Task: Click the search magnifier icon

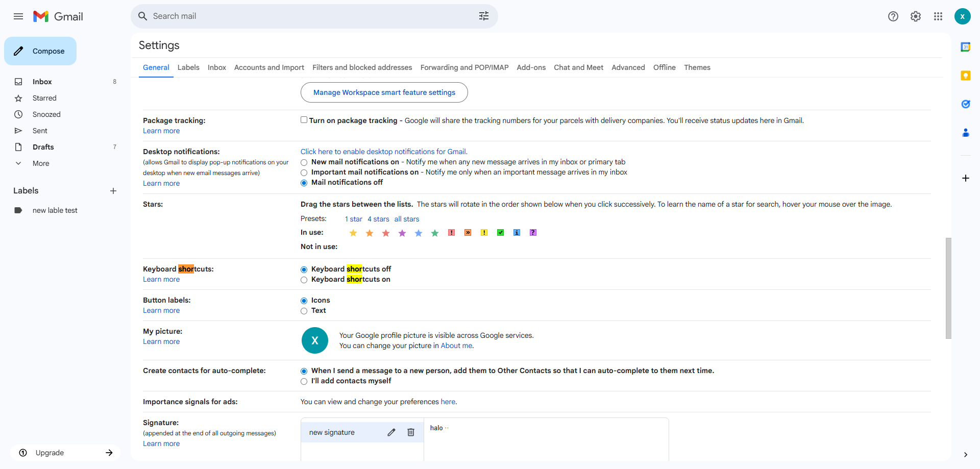Action: pyautogui.click(x=143, y=16)
